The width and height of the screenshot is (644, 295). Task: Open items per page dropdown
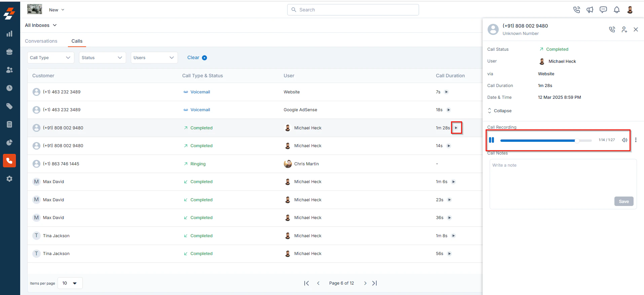(x=70, y=283)
